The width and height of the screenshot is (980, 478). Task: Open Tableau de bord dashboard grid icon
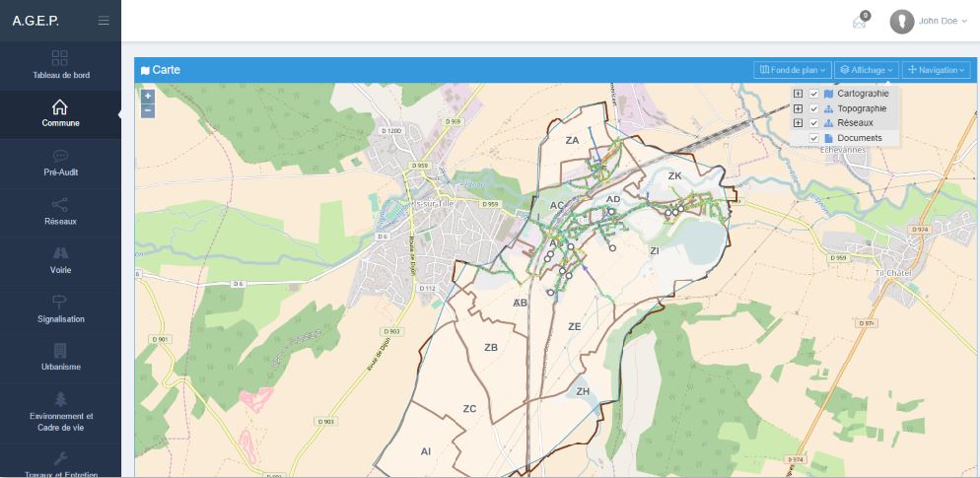coord(60,58)
